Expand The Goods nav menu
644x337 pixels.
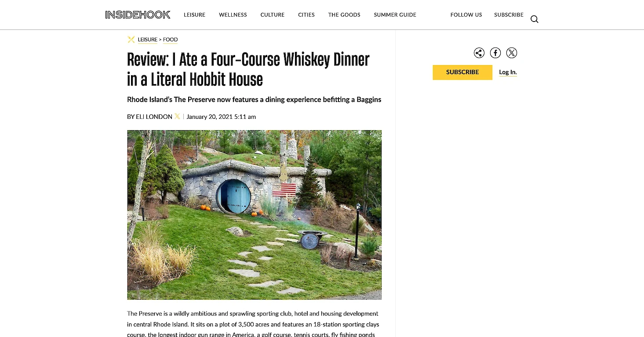344,15
